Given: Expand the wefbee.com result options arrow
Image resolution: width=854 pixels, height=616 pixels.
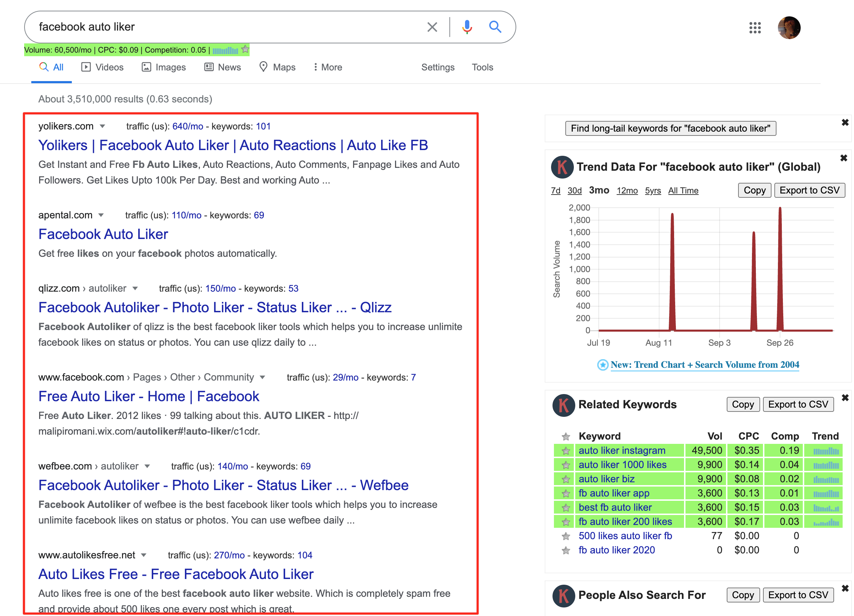Looking at the screenshot, I should click(147, 466).
